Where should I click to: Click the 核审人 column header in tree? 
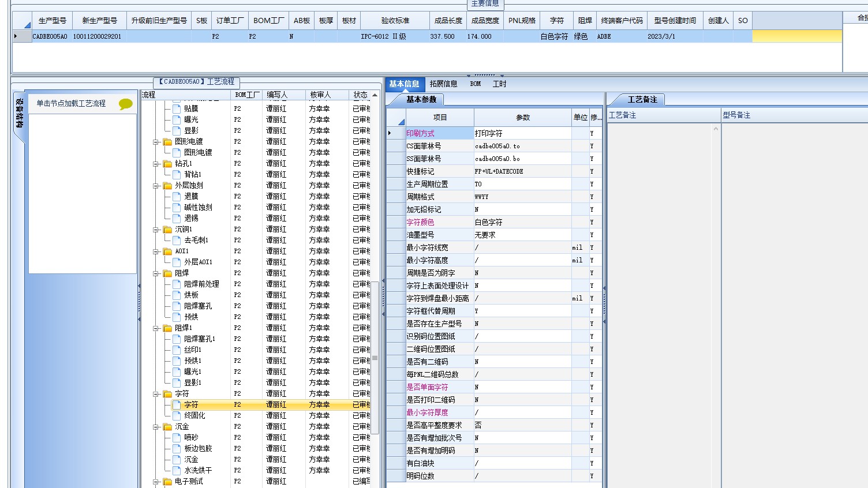click(x=327, y=95)
